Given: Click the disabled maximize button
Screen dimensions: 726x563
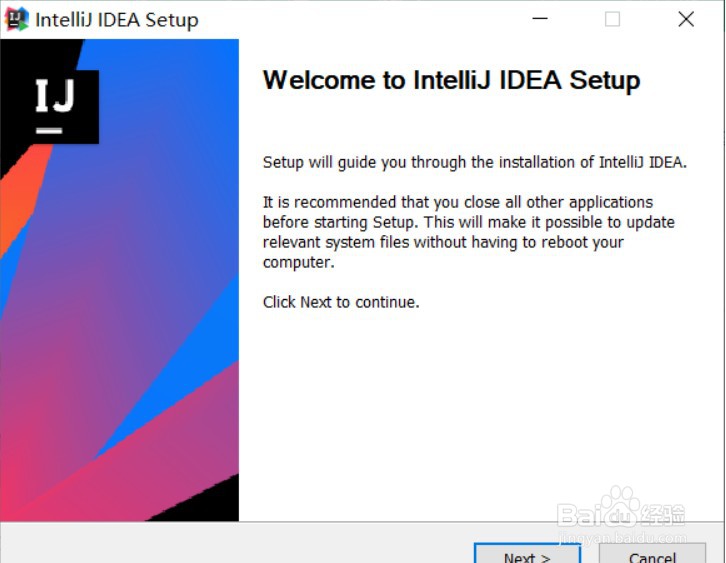Looking at the screenshot, I should (612, 19).
